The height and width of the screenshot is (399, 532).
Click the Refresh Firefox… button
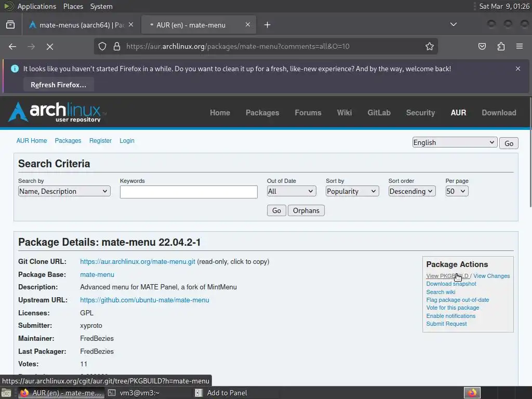[x=58, y=85]
